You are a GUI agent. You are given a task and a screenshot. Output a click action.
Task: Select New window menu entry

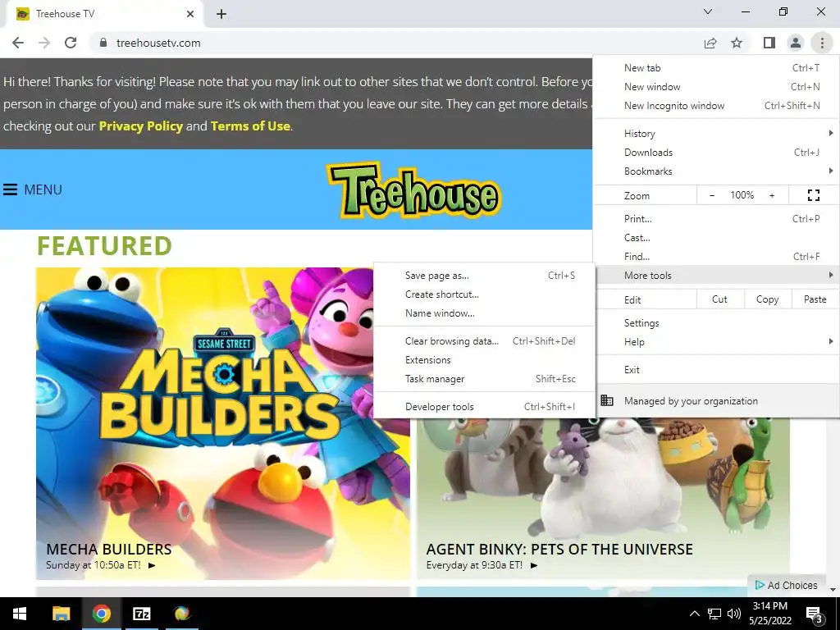[715, 87]
